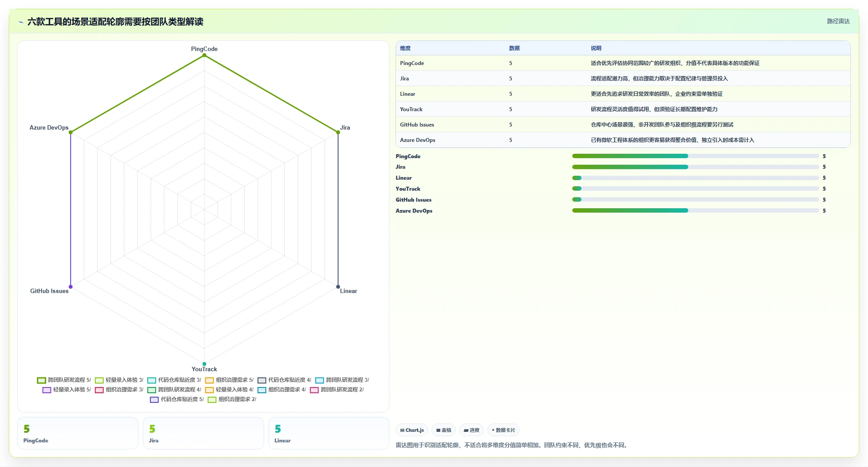Viewport: 868px width, 467px height.
Task: Click the GitHub Issues radar axis label
Action: (x=49, y=291)
